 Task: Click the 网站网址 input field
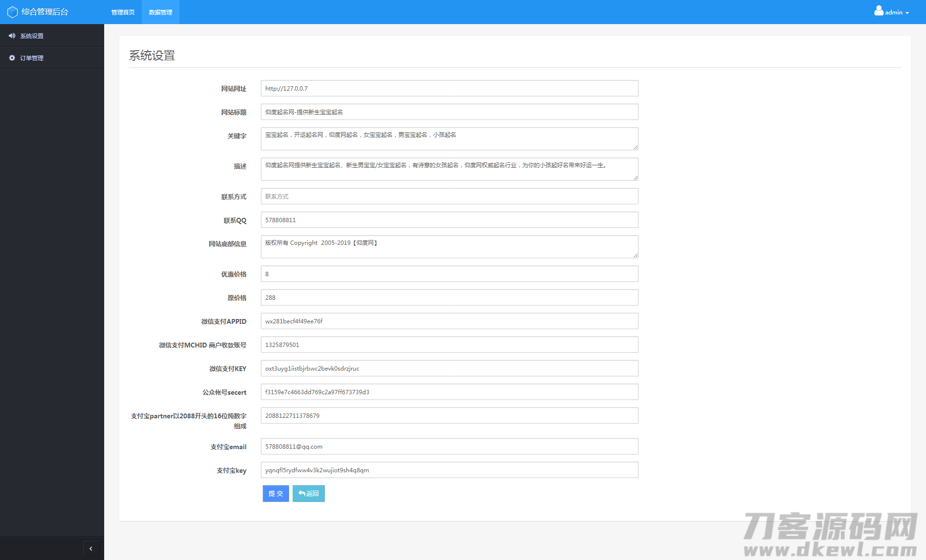pyautogui.click(x=449, y=88)
